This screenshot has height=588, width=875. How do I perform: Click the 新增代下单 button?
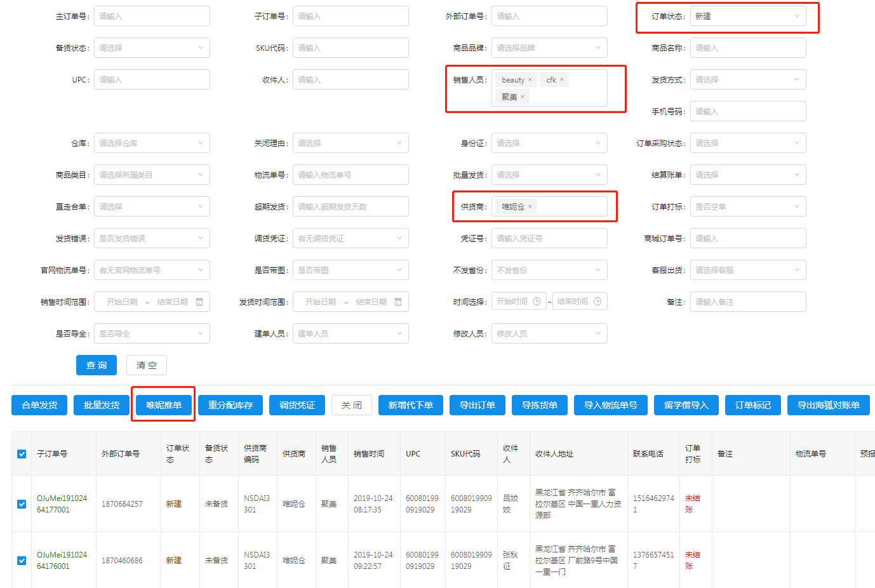(411, 405)
